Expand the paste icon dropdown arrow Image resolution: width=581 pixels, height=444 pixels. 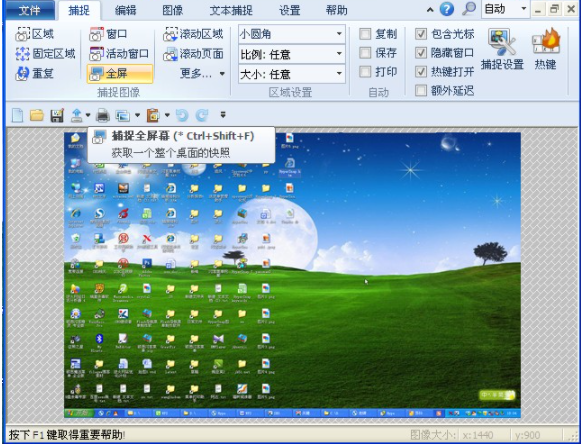pos(167,115)
